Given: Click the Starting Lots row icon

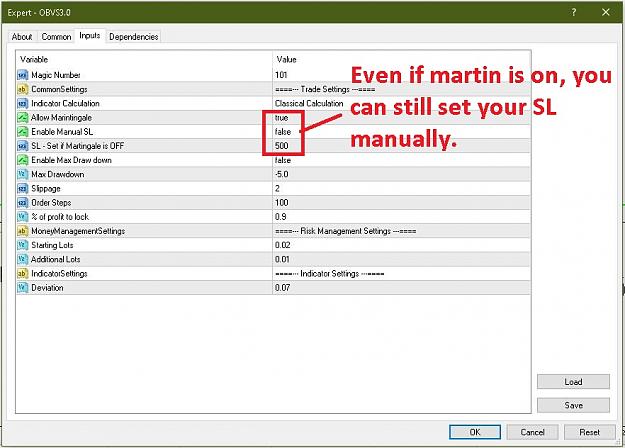Looking at the screenshot, I should click(x=23, y=245).
